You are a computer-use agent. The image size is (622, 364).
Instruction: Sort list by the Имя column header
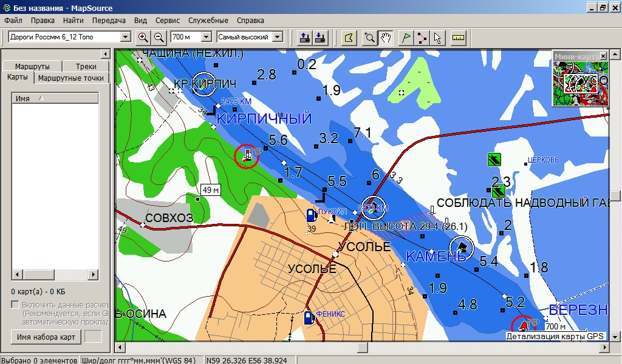[55, 98]
